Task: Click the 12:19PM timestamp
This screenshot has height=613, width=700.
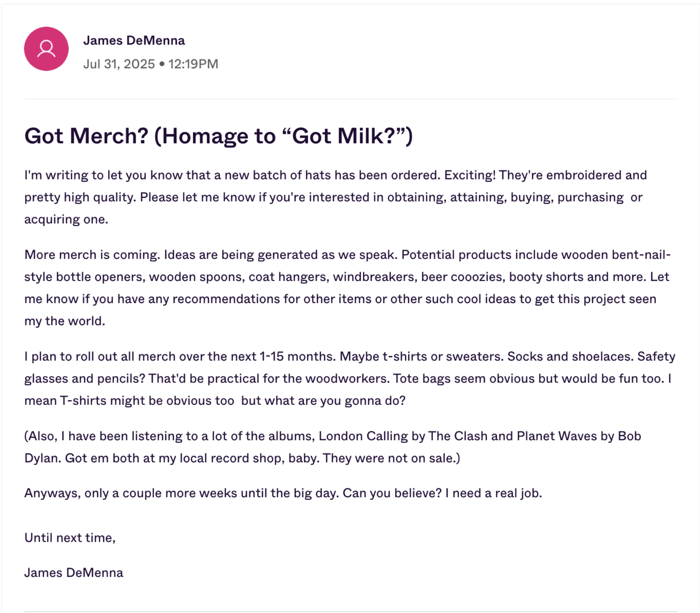Action: tap(193, 64)
